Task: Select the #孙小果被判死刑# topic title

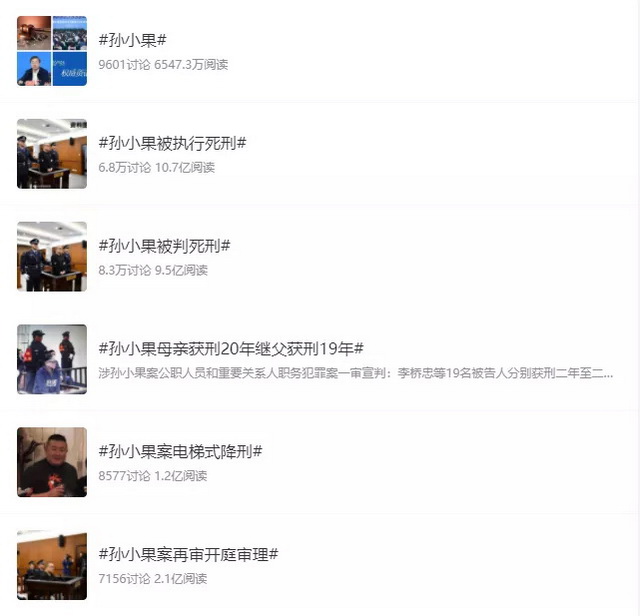Action: (164, 246)
